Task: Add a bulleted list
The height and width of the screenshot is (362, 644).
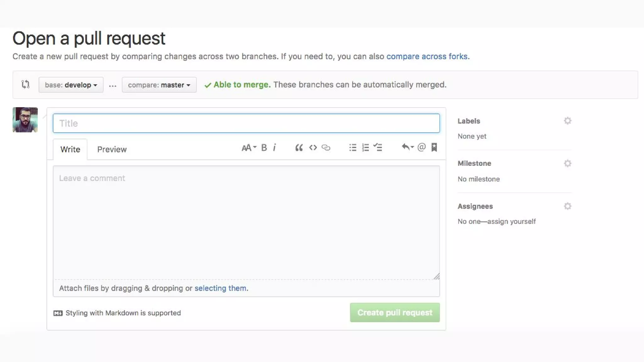Action: 353,147
